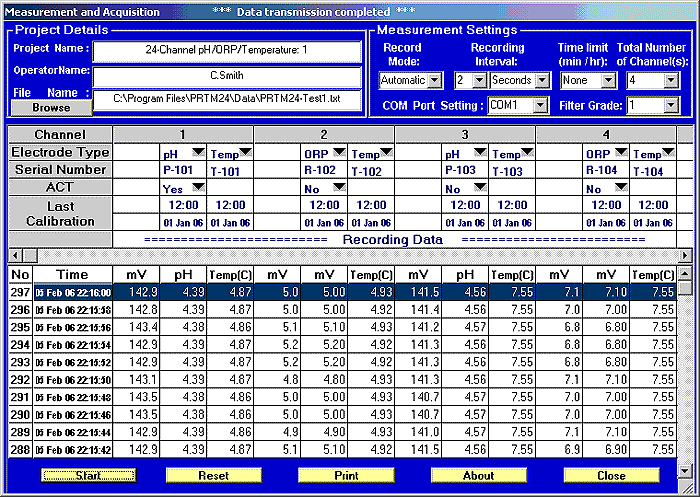The height and width of the screenshot is (497, 700).
Task: Click the Browse button for file name
Action: point(51,108)
